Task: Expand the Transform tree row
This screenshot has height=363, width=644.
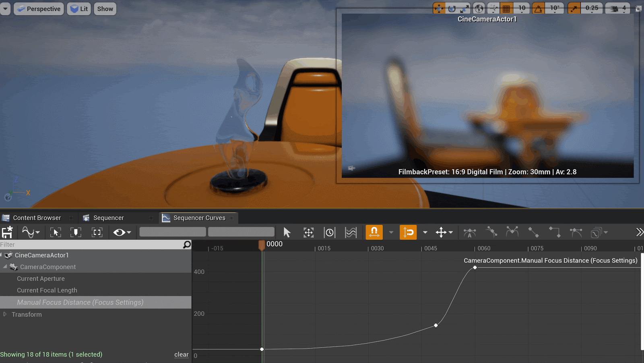Action: (x=5, y=314)
